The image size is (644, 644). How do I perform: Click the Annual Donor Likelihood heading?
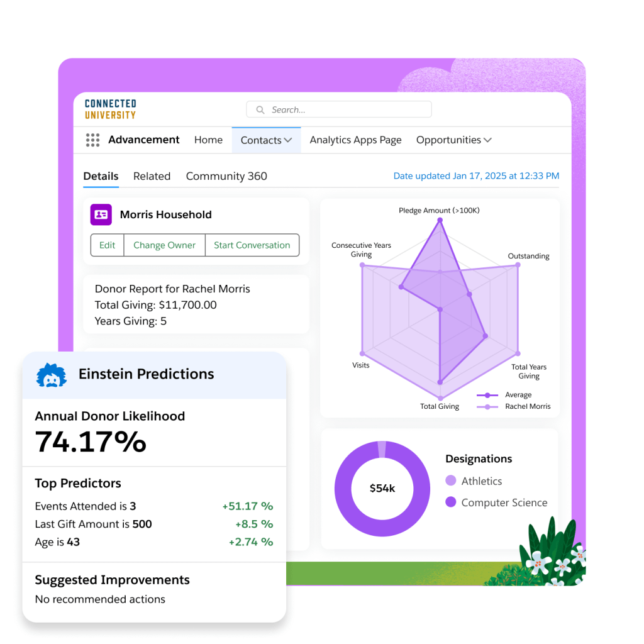point(110,416)
